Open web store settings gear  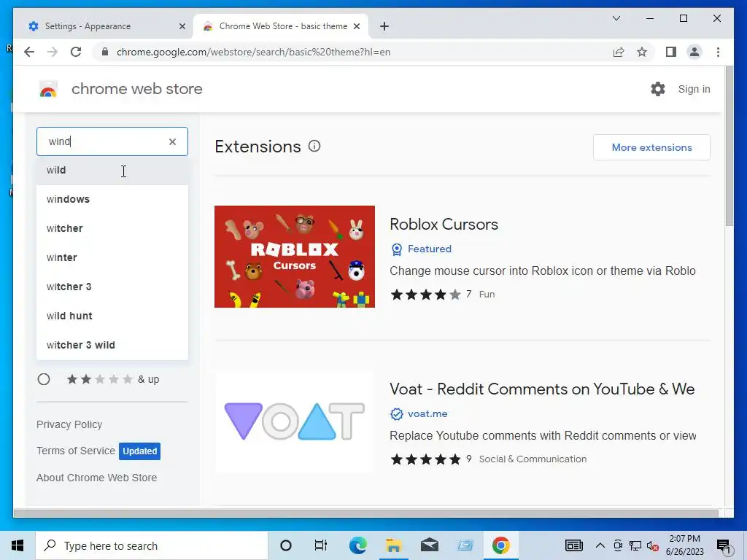658,88
